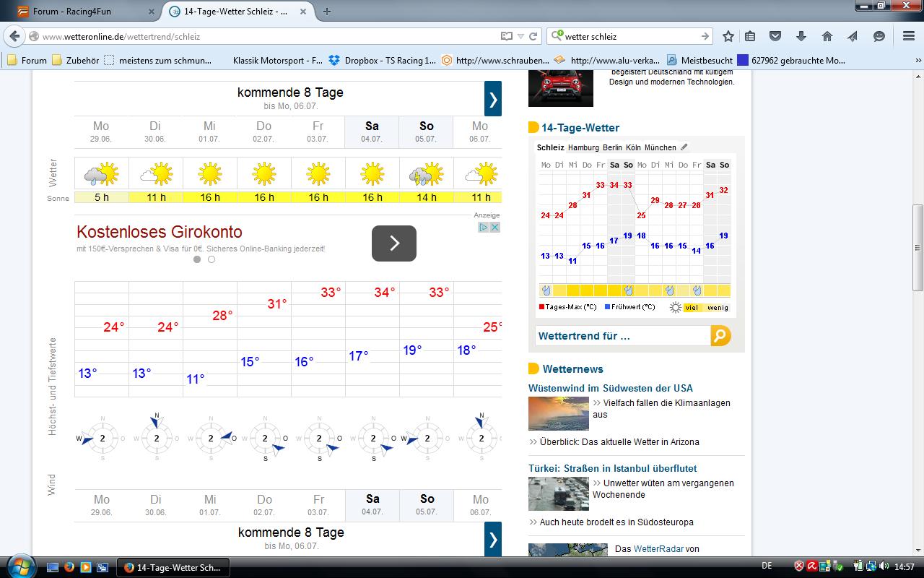Click the orange Wettertrend search magnifier button

point(720,336)
